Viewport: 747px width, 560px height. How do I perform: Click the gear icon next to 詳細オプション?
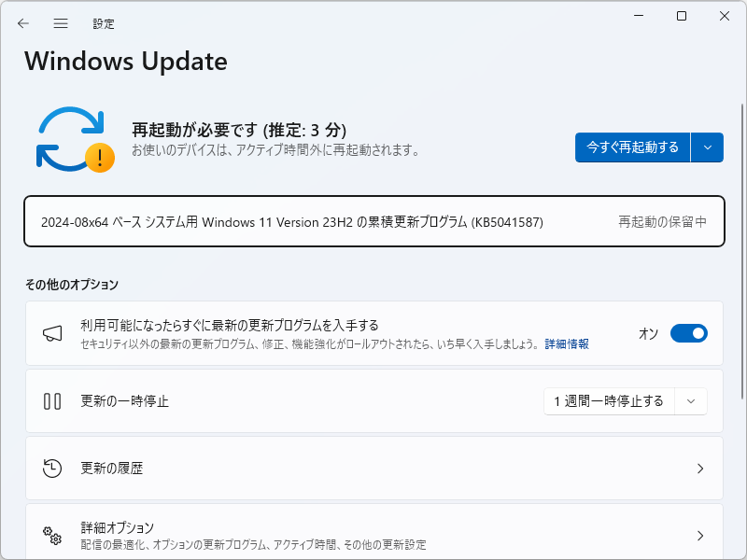tap(52, 536)
